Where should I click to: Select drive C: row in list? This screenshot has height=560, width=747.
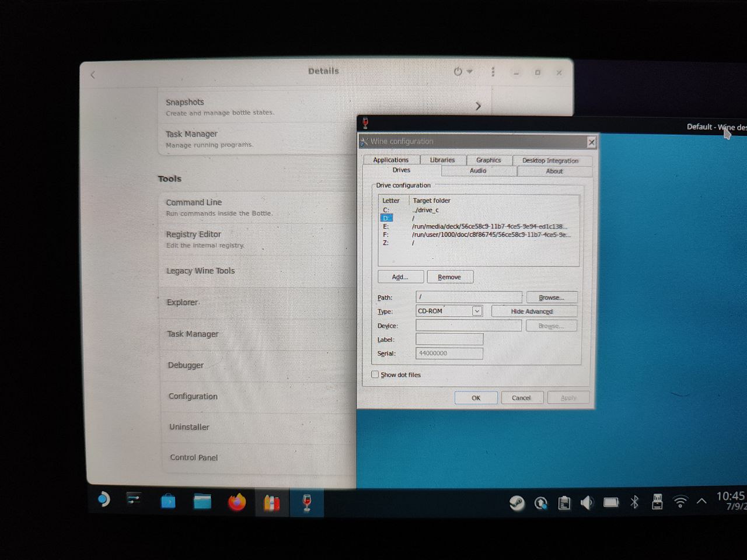point(478,210)
